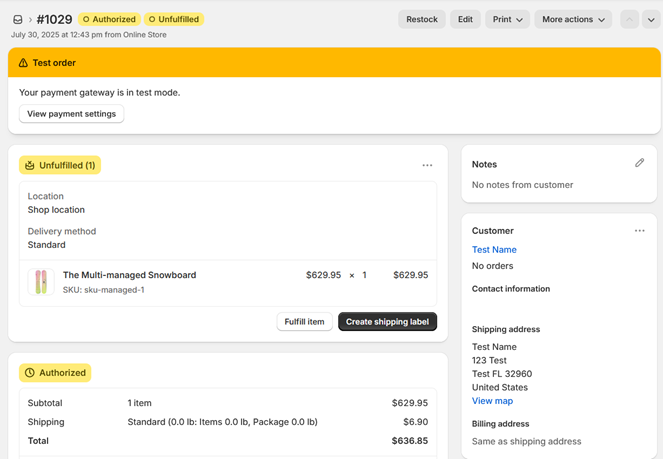Edit customer notes with pencil icon
This screenshot has width=663, height=459.
click(x=639, y=163)
